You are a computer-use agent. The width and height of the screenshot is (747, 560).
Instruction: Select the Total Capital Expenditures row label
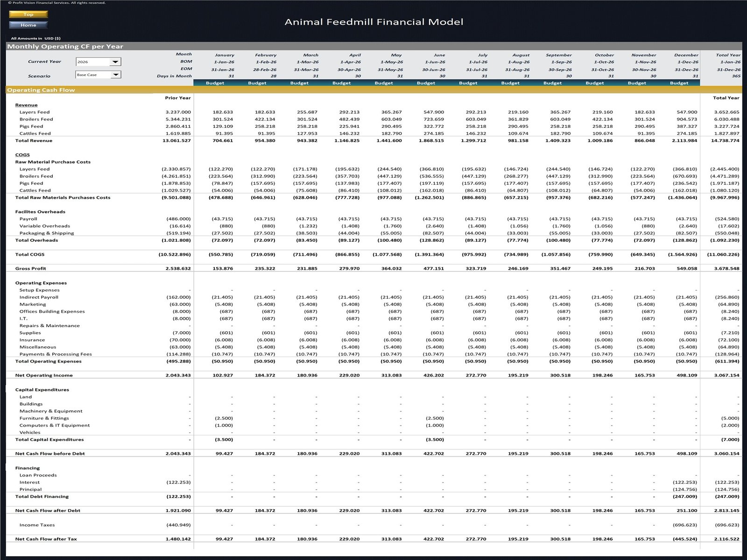point(49,439)
